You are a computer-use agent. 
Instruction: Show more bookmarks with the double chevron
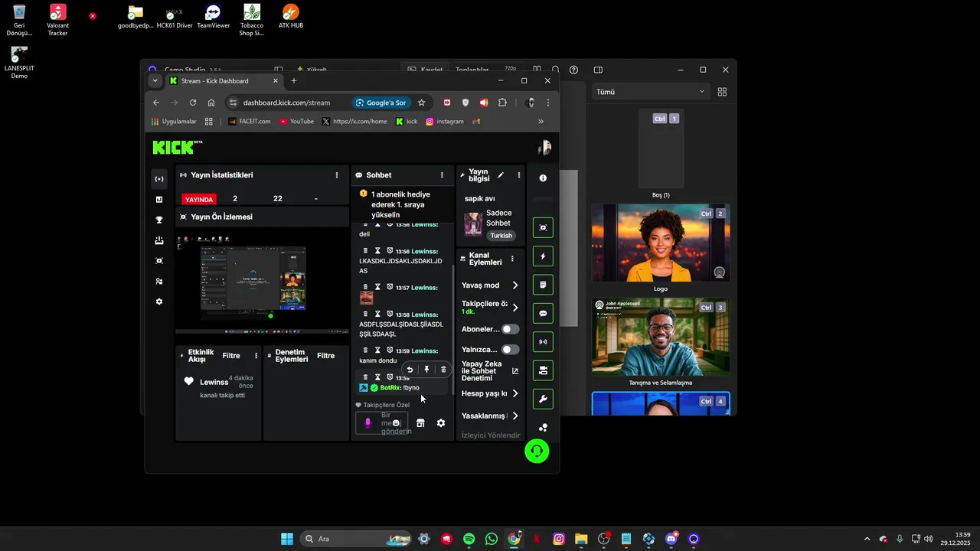tap(541, 121)
